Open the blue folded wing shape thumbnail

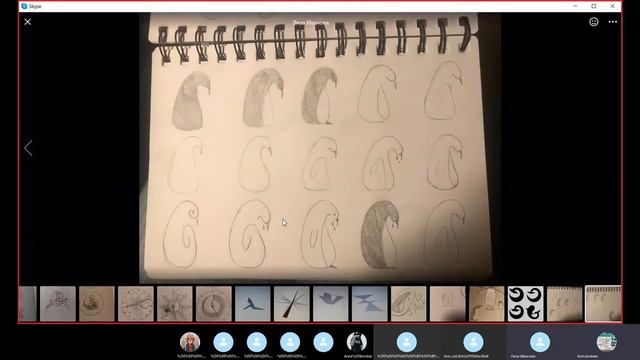[331, 304]
